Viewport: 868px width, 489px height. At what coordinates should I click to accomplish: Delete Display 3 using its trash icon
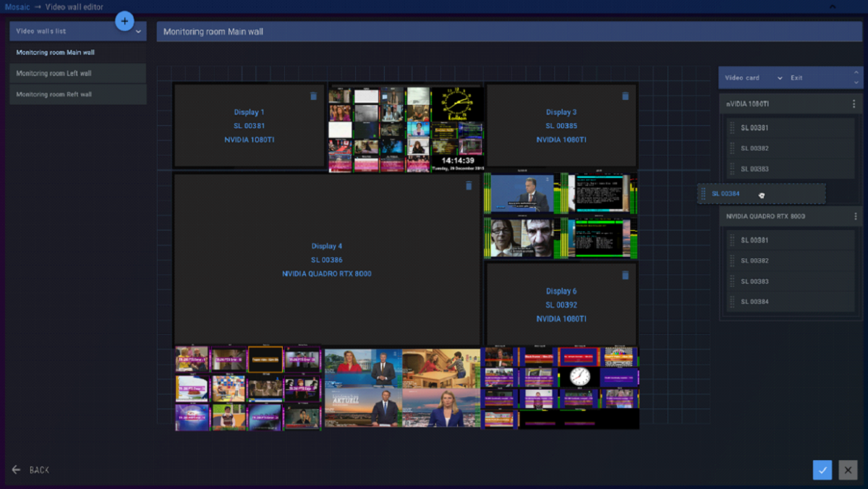click(x=625, y=95)
